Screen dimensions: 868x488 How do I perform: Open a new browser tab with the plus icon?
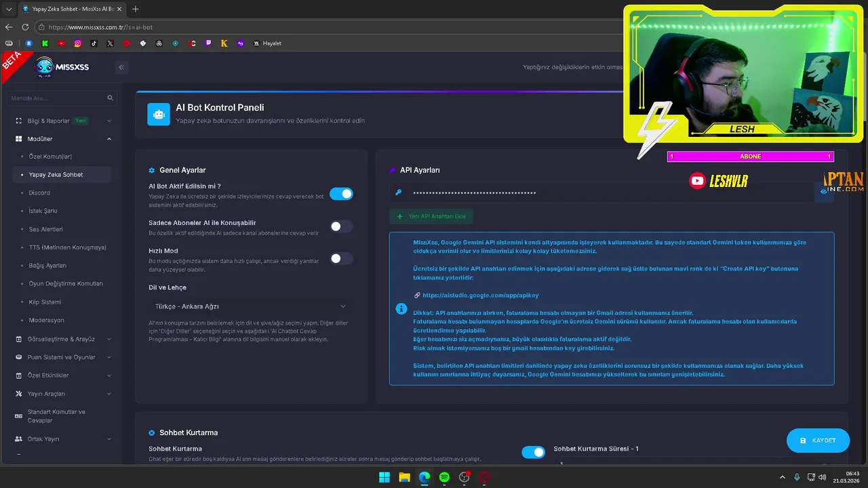click(136, 9)
